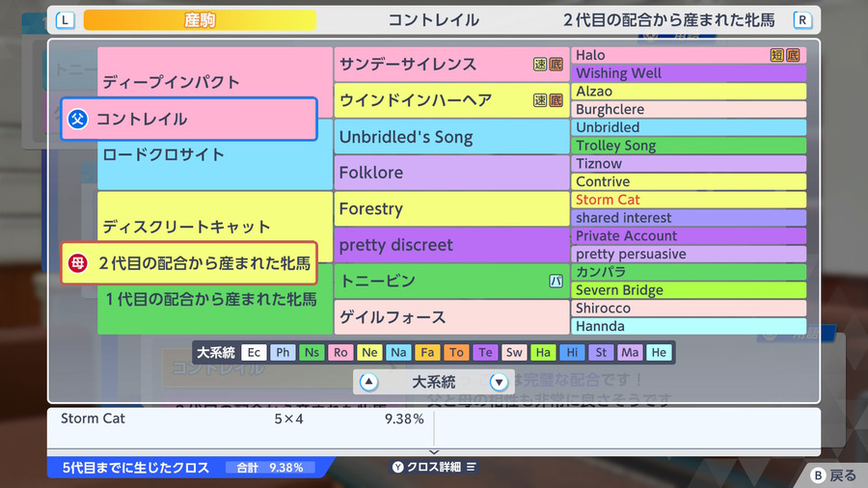The image size is (868, 488).
Task: Click the Hi lineage color swatch
Action: tap(572, 352)
